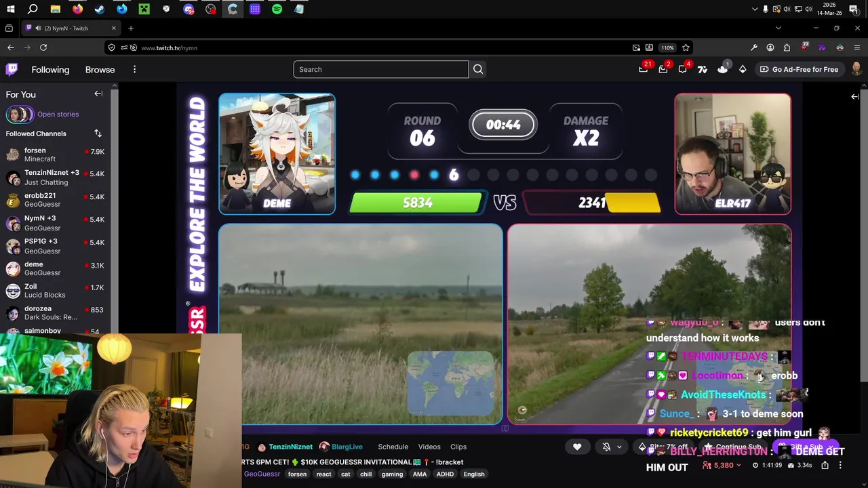Open a new browser tab

(131, 28)
